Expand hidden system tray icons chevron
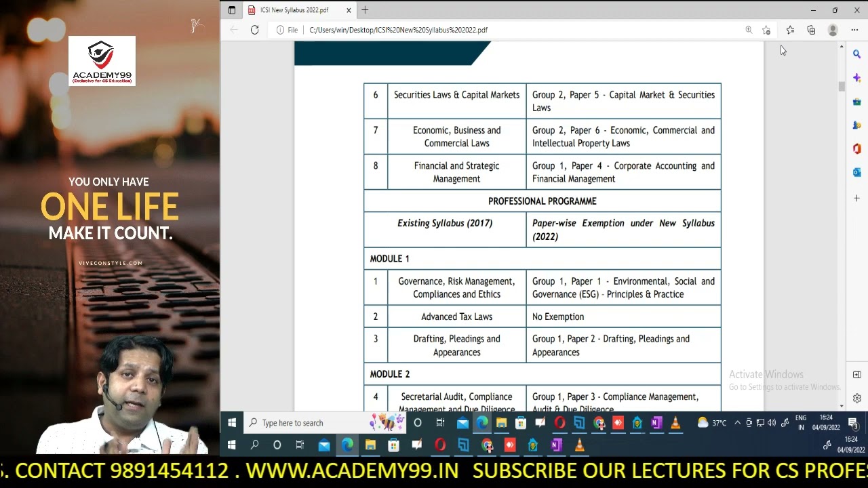This screenshot has width=868, height=488. coord(738,423)
